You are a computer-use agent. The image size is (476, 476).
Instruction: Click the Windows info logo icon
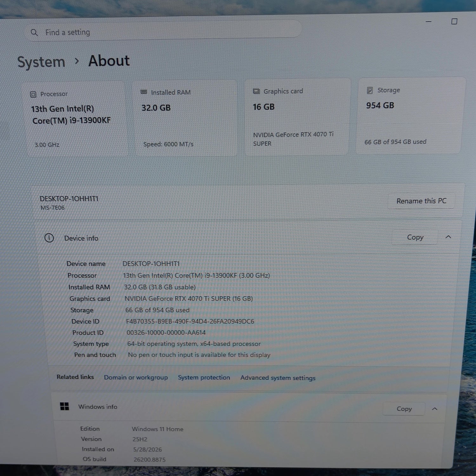tap(64, 406)
